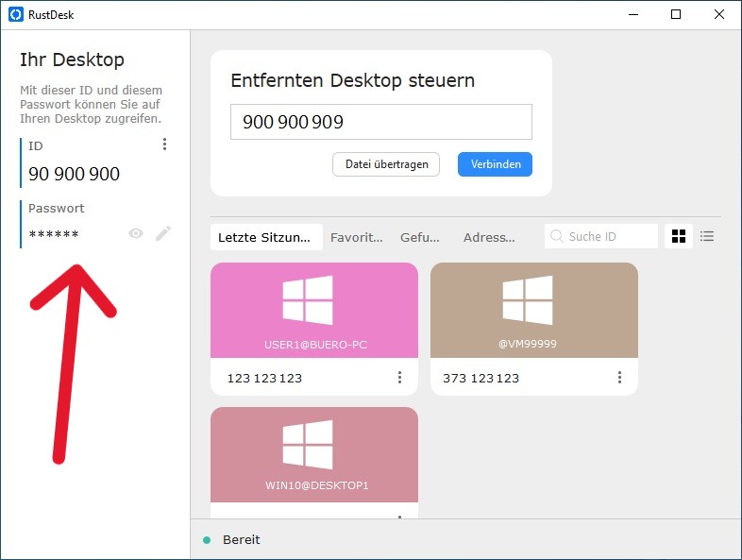Click the Windows logo on WIN10@DESKTOP1 card
The height and width of the screenshot is (560, 742).
coord(308,445)
